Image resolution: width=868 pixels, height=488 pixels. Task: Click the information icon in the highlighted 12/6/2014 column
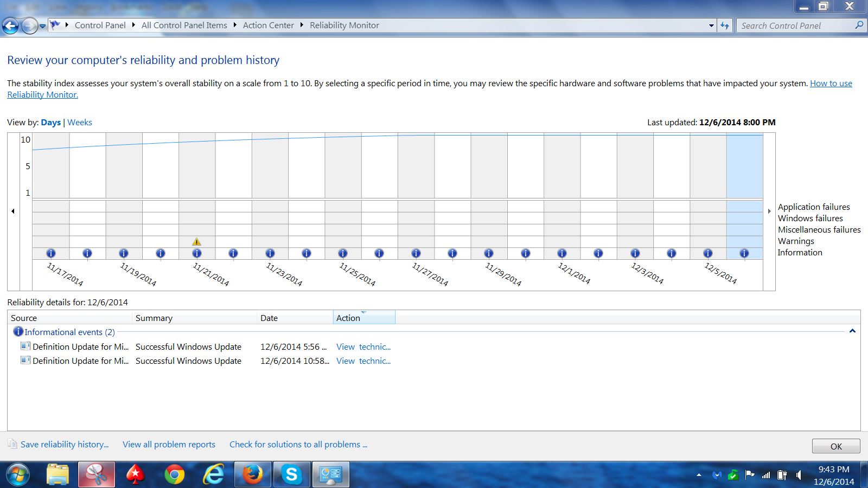[744, 253]
